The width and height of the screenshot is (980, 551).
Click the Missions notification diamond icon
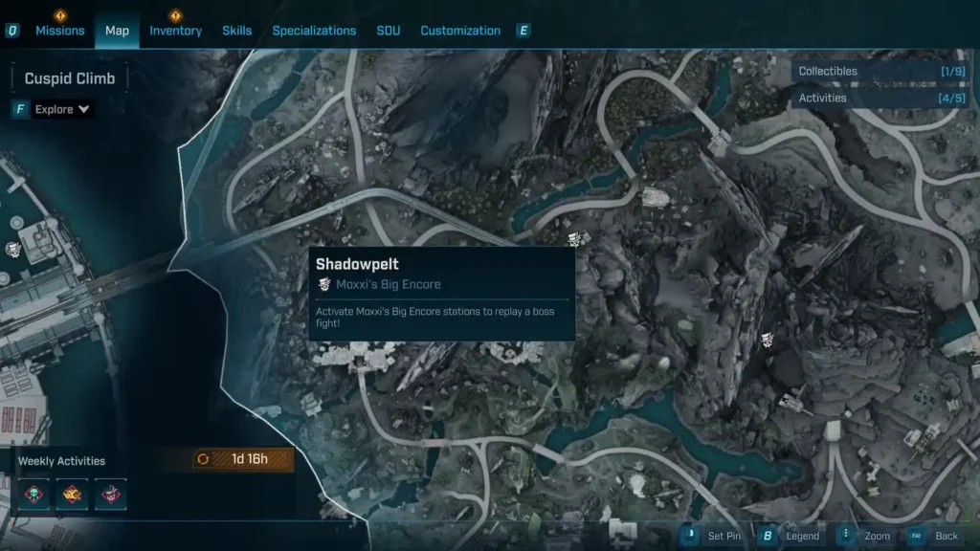(60, 15)
